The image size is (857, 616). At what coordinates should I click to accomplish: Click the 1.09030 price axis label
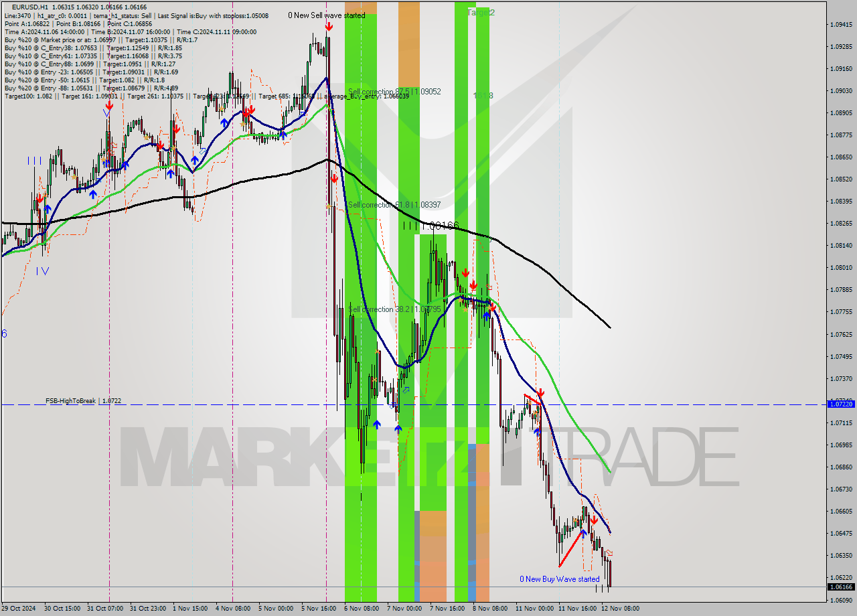[x=841, y=90]
